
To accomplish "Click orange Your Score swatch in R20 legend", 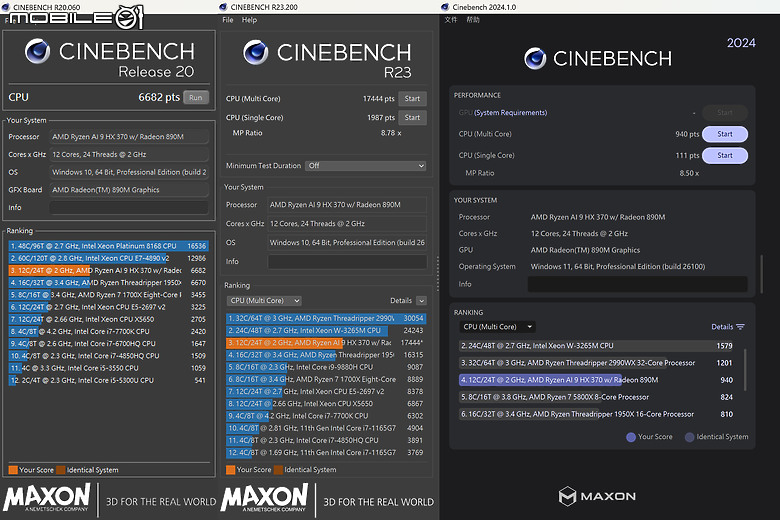I will (13, 470).
